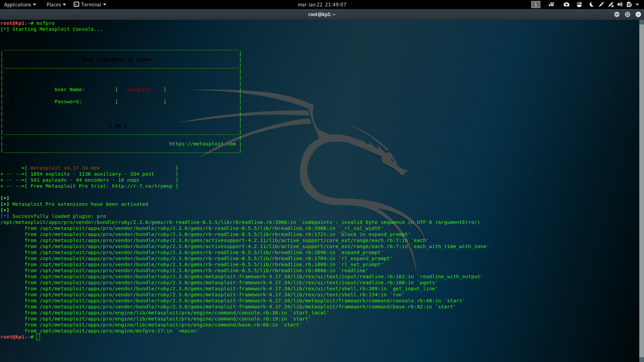Image resolution: width=644 pixels, height=362 pixels.
Task: Expand the system menu dropdown arrow
Action: (638, 4)
